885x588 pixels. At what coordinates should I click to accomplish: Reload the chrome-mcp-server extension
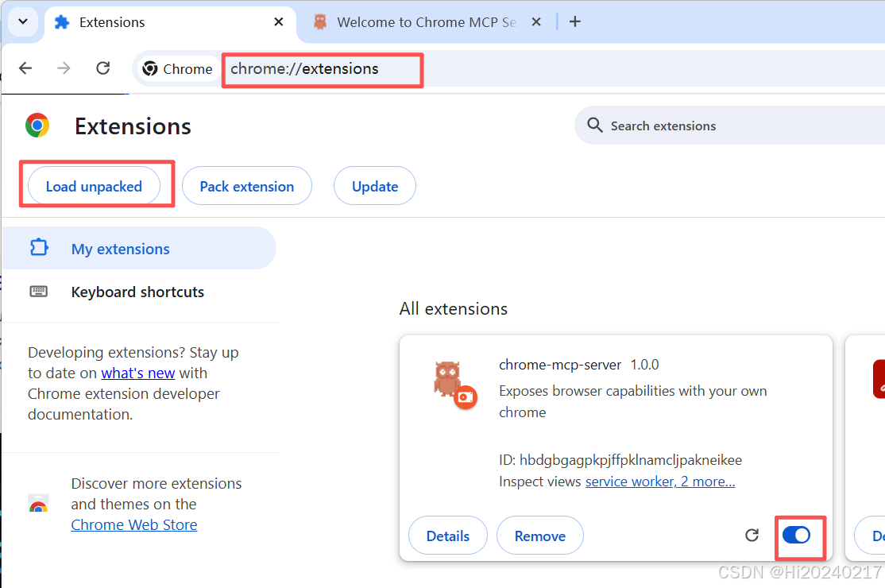[x=752, y=535]
